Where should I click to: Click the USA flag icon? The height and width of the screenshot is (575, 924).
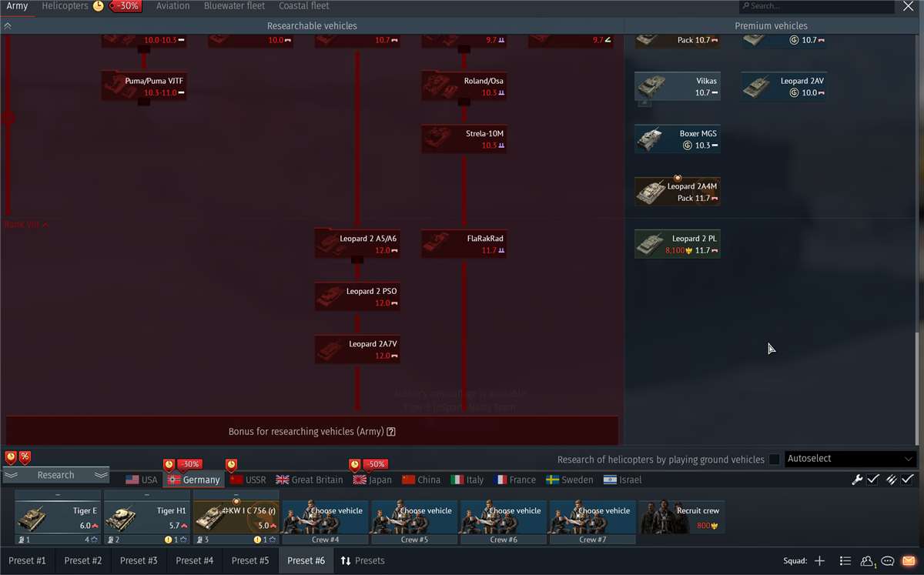click(x=132, y=480)
